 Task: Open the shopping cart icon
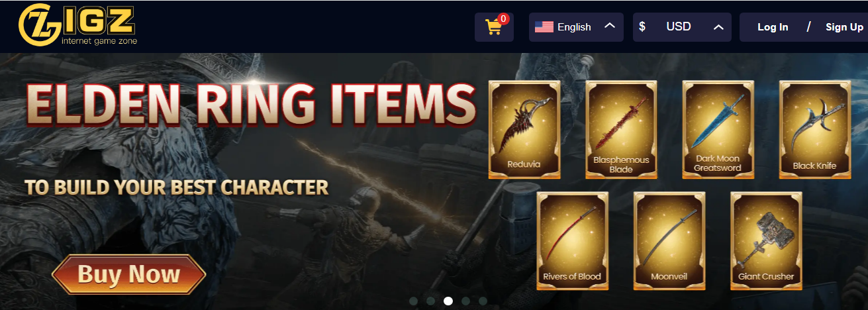[x=494, y=27]
